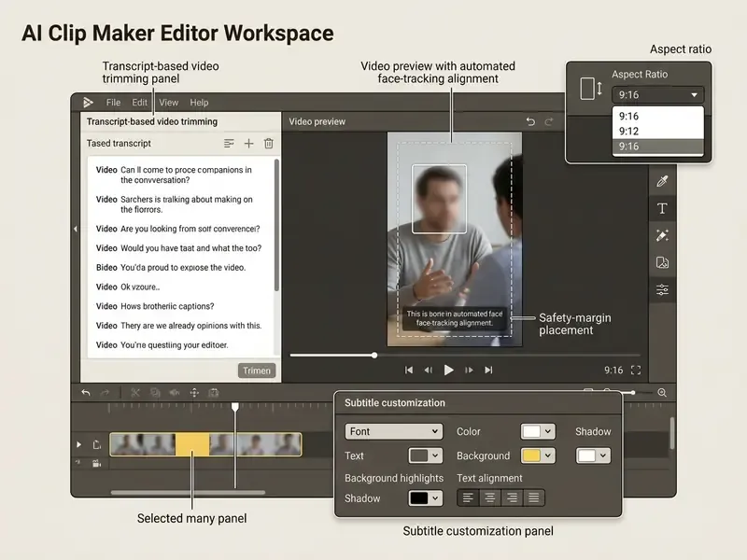Select the scissors cut tool

(135, 392)
